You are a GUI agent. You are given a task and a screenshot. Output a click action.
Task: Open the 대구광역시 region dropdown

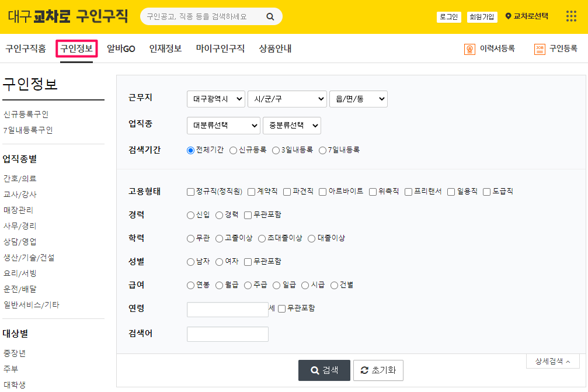pos(214,99)
